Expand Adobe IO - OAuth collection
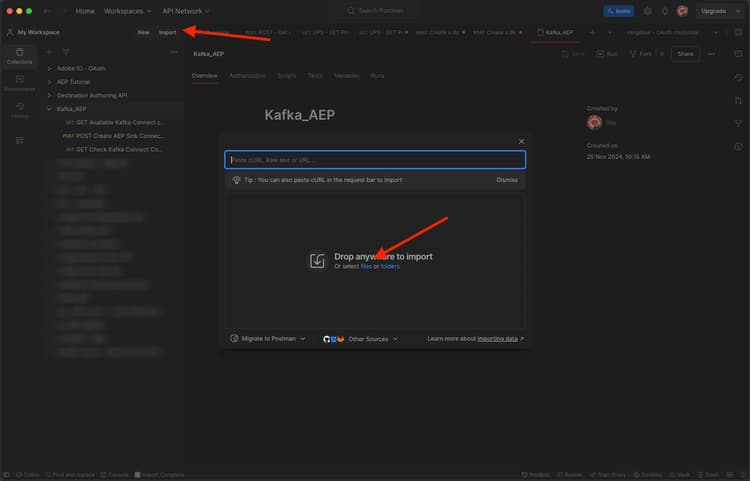 coord(49,68)
